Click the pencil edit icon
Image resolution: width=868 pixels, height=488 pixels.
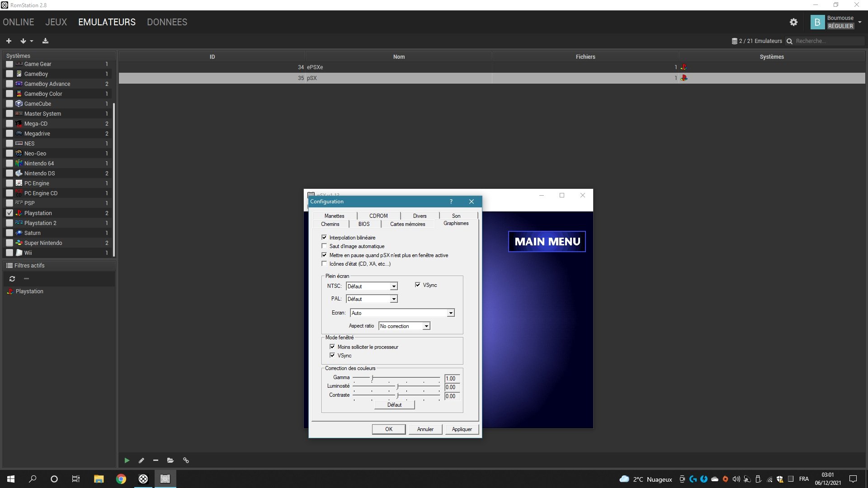coord(141,460)
